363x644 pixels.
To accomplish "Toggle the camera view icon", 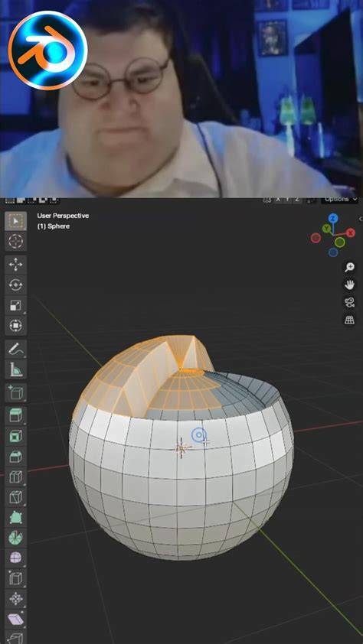I will 349,303.
